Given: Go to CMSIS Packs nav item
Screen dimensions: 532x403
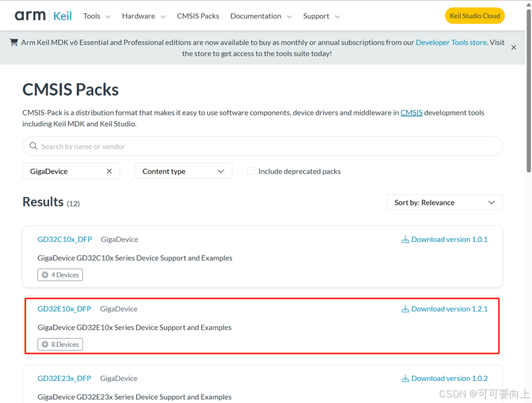Looking at the screenshot, I should [198, 16].
